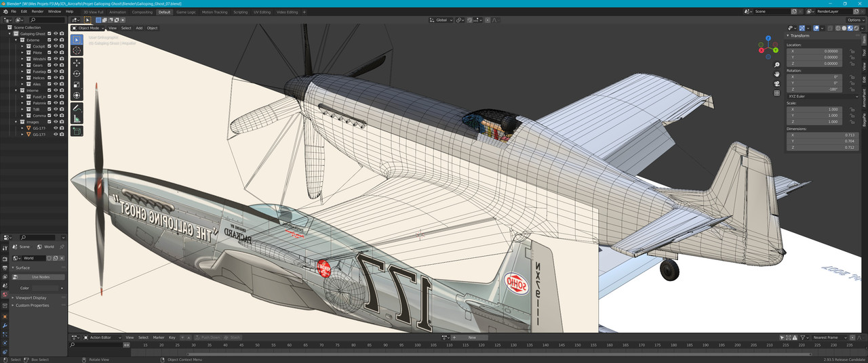
Task: Open the Window menu
Action: tap(54, 12)
